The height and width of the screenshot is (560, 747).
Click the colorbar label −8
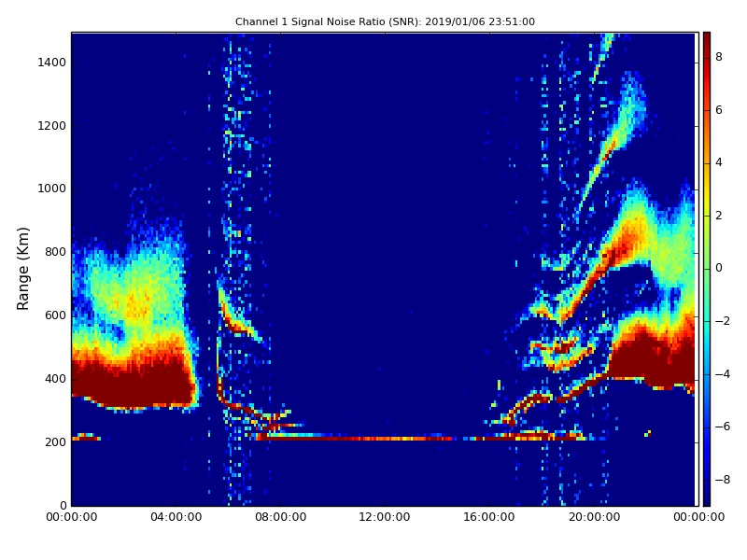tap(722, 480)
